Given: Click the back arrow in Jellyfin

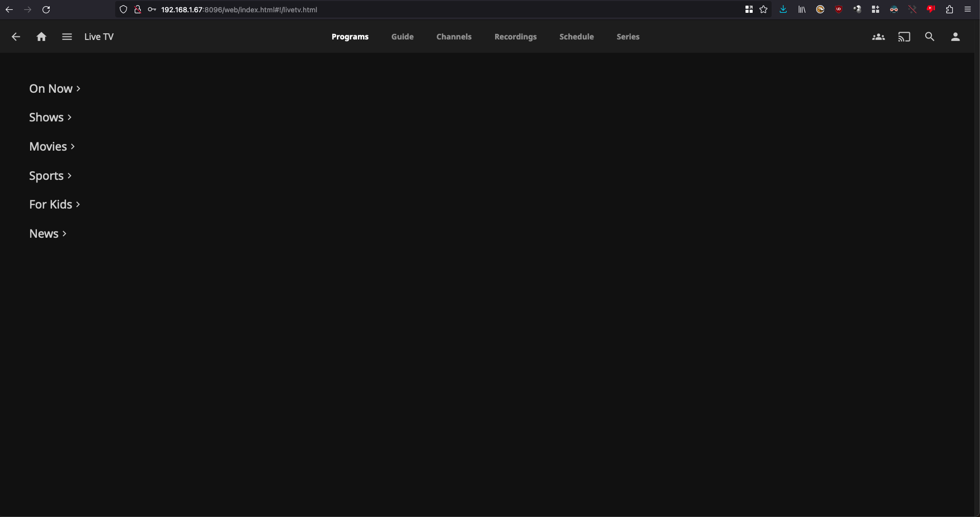Looking at the screenshot, I should (x=16, y=37).
